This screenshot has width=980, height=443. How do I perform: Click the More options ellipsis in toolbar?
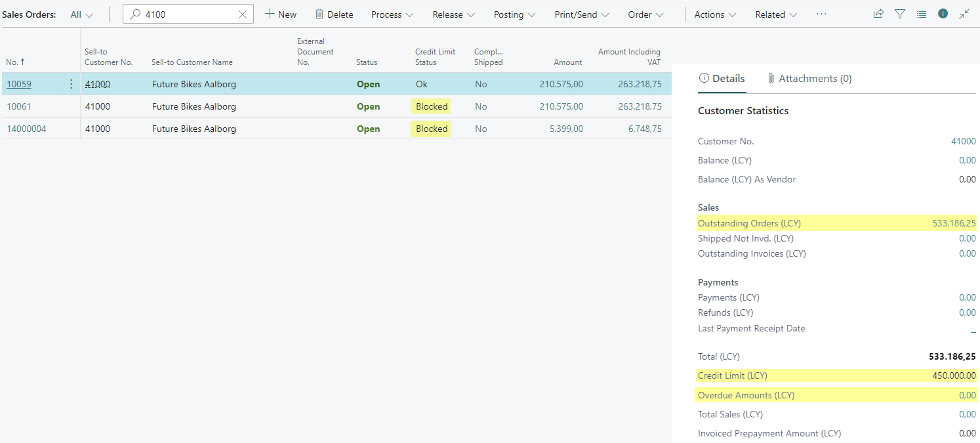(821, 14)
